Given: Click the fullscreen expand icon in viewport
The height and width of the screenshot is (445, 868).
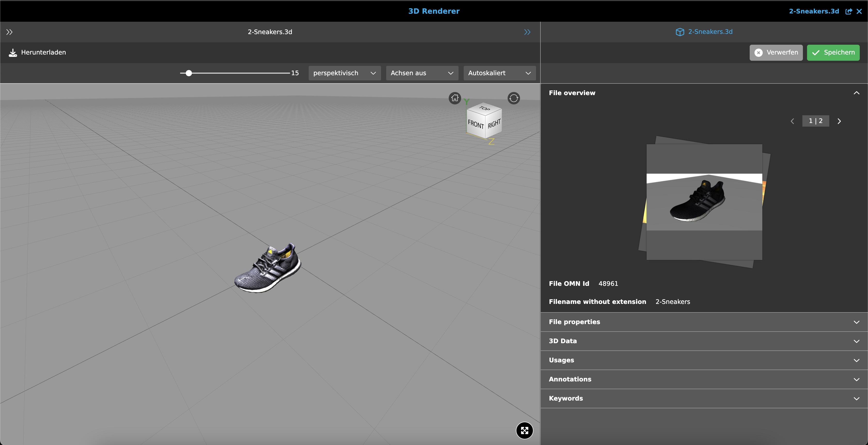Looking at the screenshot, I should coord(524,431).
